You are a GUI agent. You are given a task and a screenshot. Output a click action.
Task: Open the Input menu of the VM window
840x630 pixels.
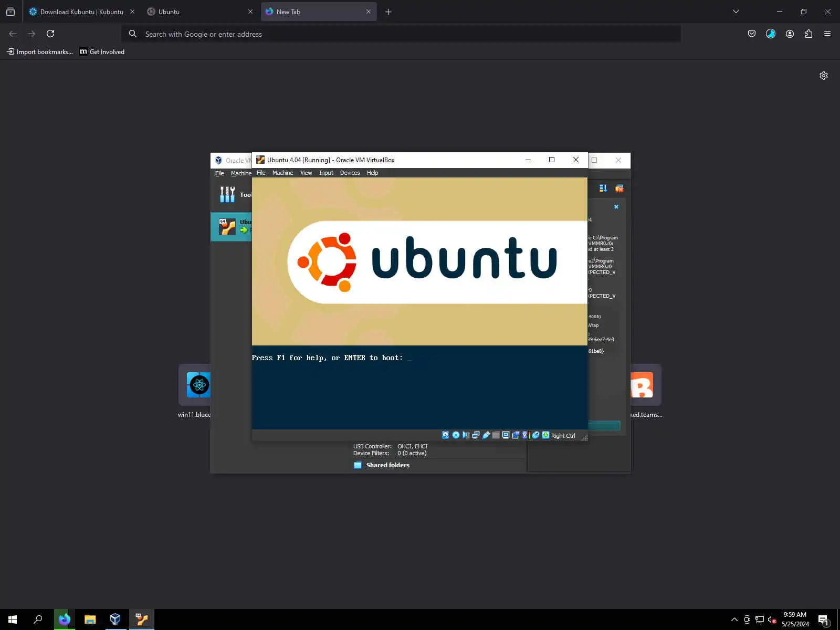coord(326,173)
